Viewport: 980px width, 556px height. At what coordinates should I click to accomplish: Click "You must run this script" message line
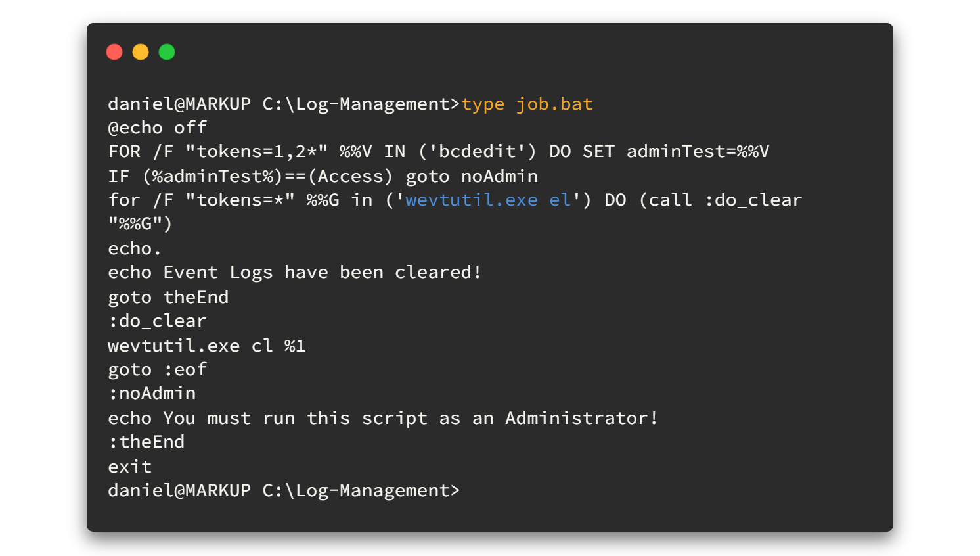click(383, 418)
